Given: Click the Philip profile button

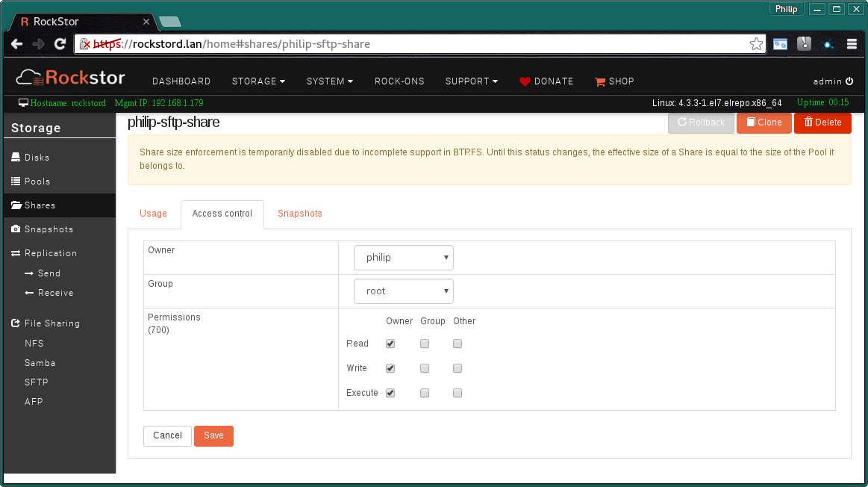Looking at the screenshot, I should [x=786, y=9].
